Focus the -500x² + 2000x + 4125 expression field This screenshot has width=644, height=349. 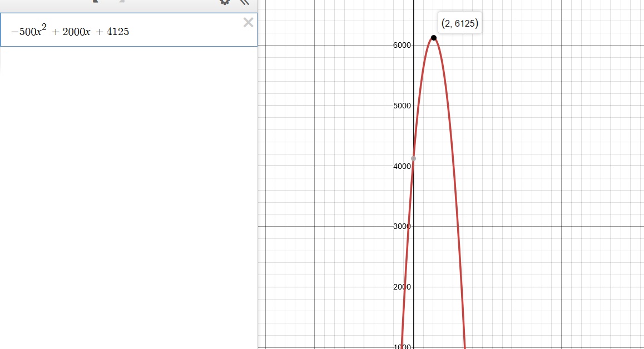(x=167, y=31)
